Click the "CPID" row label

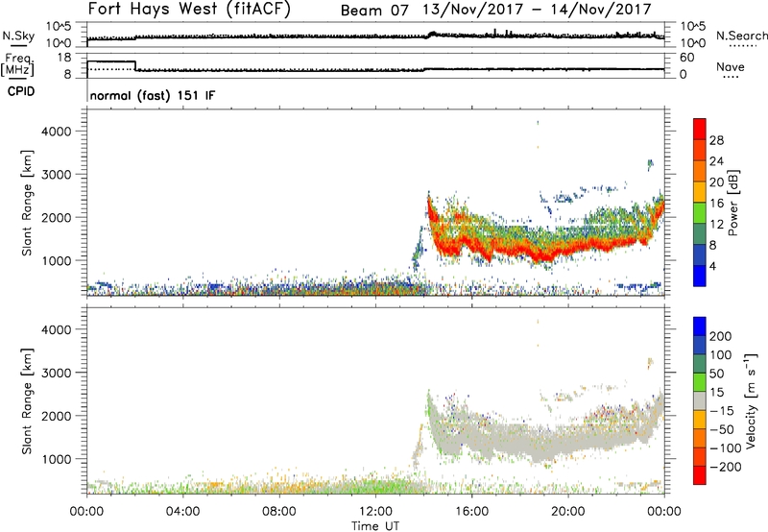pos(21,91)
